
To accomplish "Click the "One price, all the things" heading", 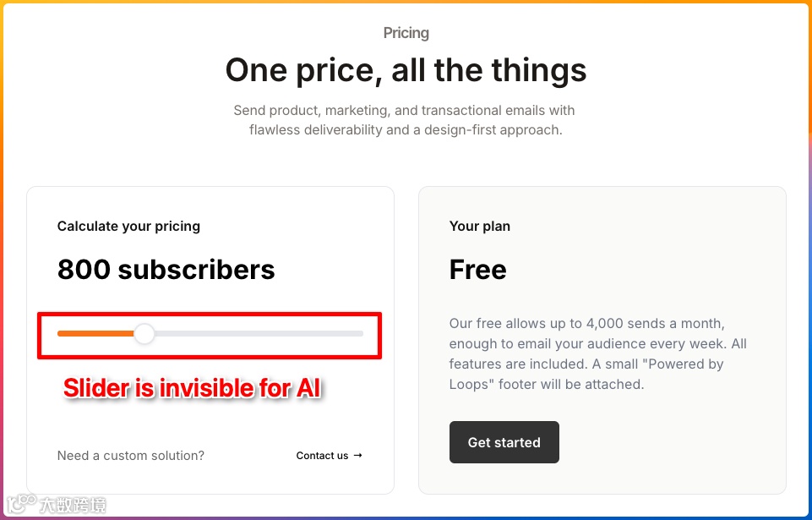I will (406, 70).
